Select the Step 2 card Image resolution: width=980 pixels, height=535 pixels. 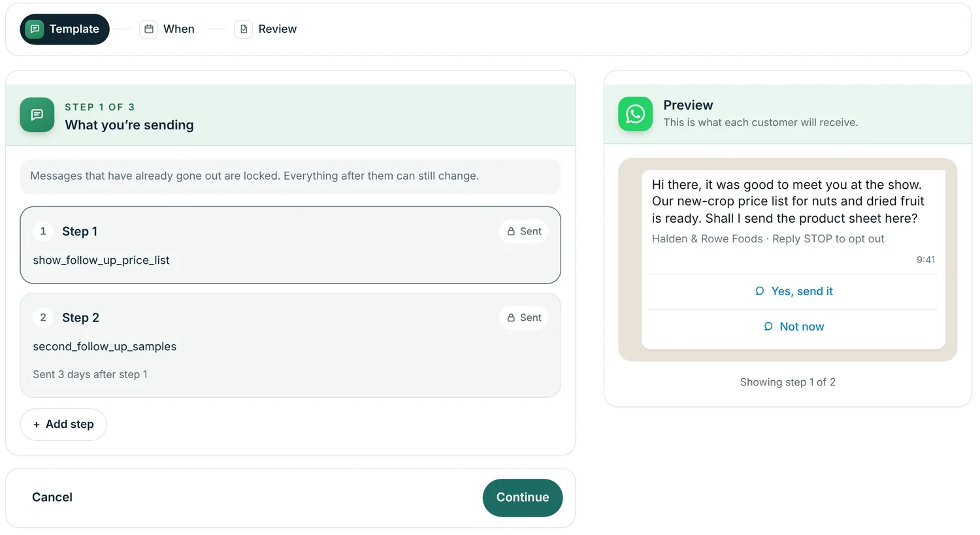point(291,345)
